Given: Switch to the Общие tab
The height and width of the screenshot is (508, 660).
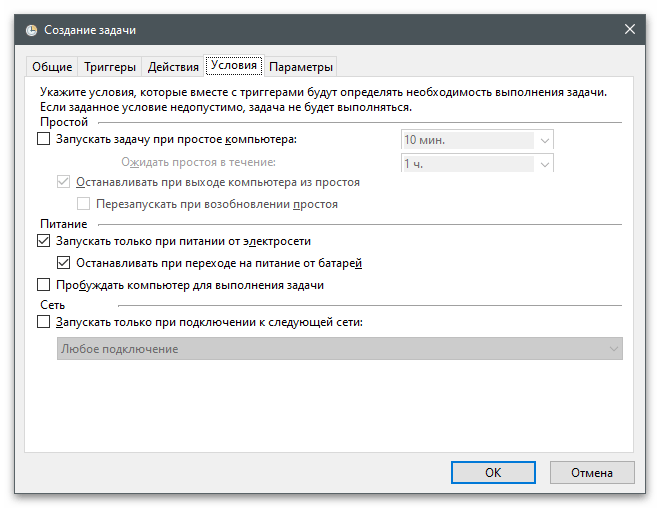Looking at the screenshot, I should click(x=52, y=67).
